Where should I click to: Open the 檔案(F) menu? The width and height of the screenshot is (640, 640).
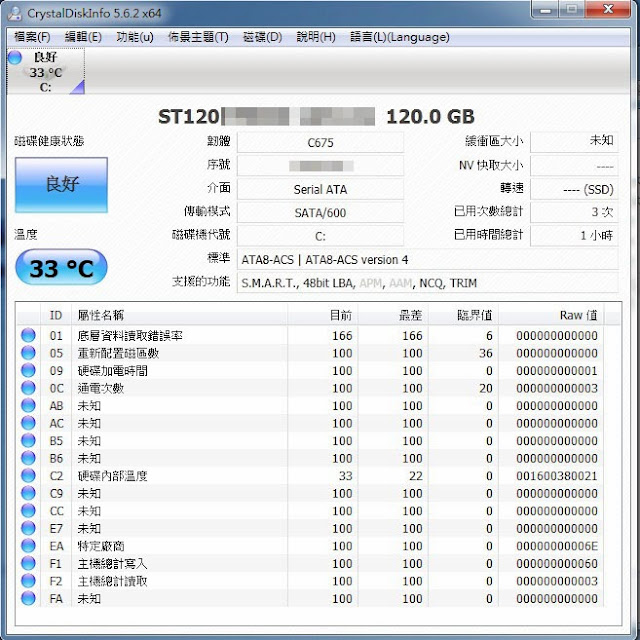click(x=32, y=37)
